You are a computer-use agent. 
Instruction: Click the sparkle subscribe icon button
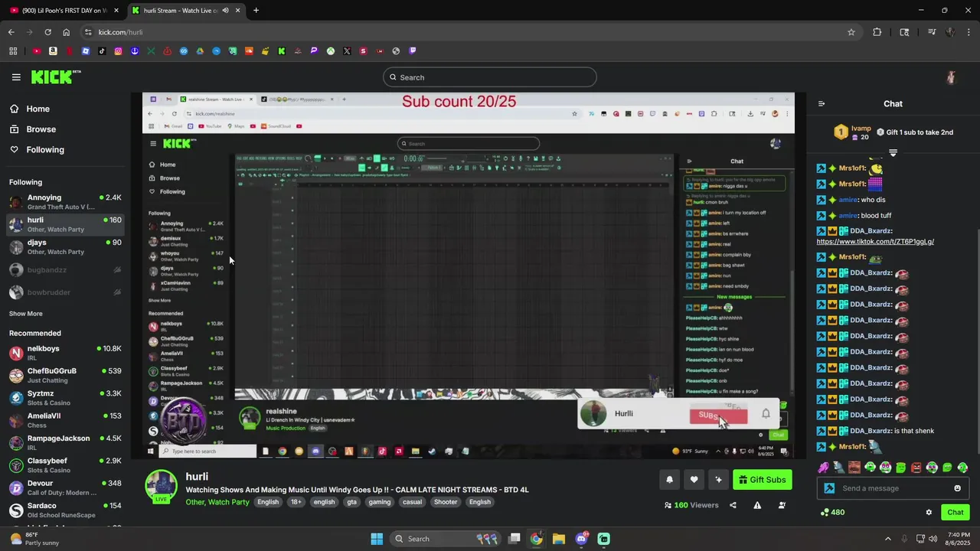(718, 480)
